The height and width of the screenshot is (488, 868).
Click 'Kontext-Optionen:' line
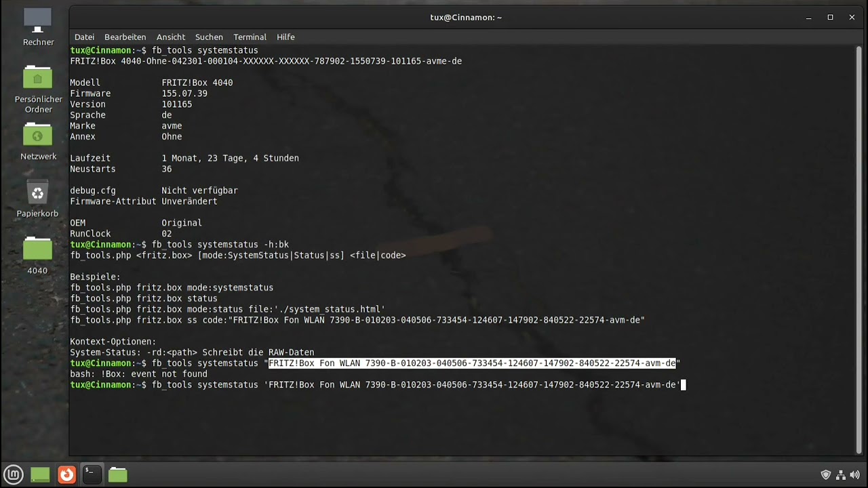point(113,342)
